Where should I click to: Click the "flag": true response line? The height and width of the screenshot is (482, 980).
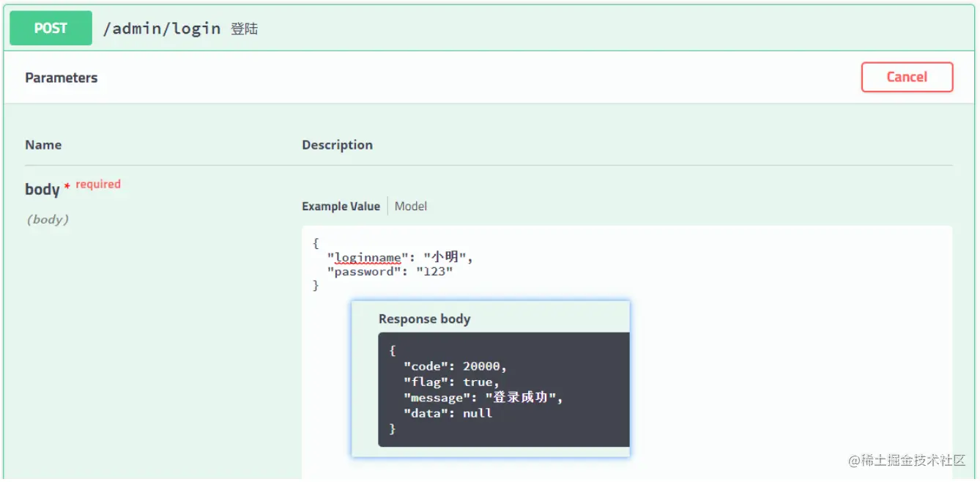point(451,382)
